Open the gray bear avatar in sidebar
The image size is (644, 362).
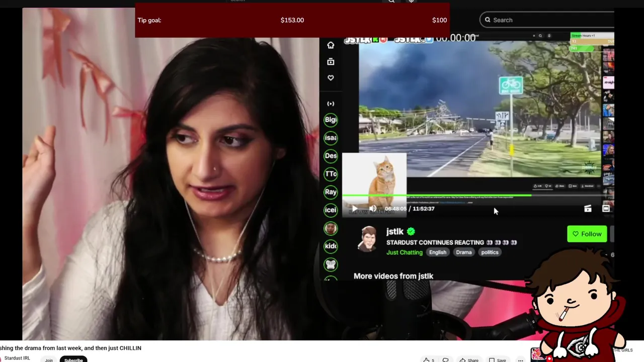(331, 264)
